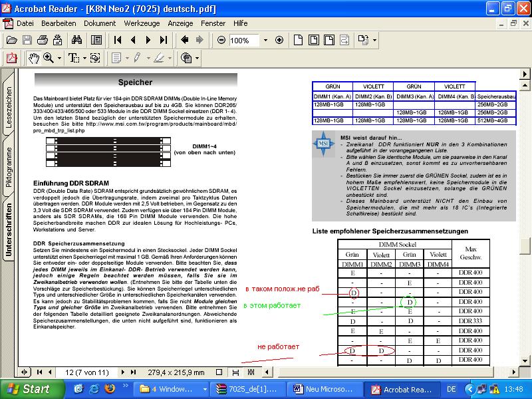
Task: Rotate the page view with the rotate icon
Action: tap(363, 40)
